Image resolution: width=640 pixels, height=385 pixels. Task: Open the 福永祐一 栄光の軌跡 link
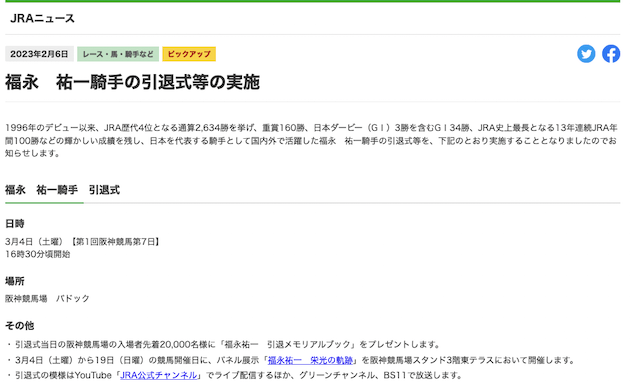[x=310, y=360]
